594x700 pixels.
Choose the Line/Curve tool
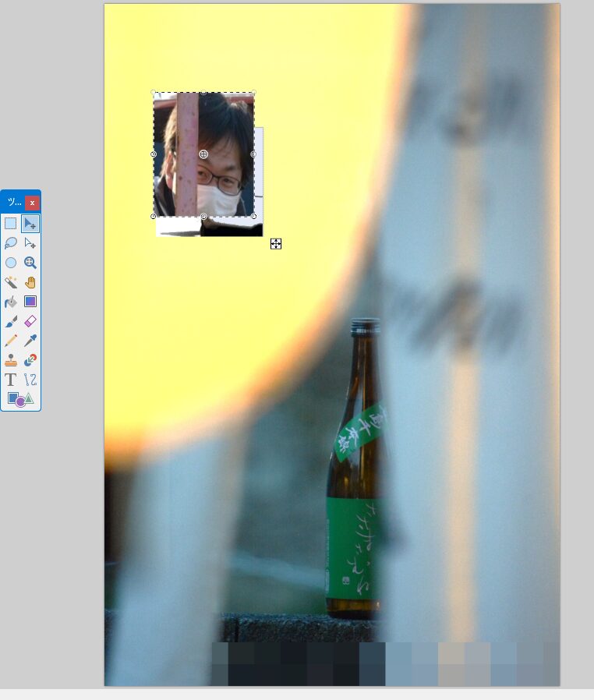pyautogui.click(x=30, y=380)
